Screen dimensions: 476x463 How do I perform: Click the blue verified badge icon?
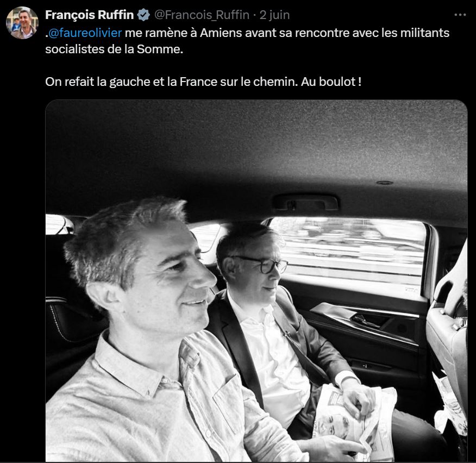(x=143, y=15)
